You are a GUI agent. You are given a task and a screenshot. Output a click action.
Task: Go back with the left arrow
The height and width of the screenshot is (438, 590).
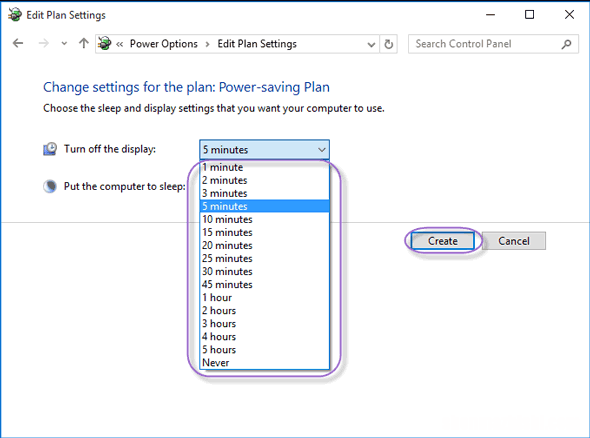point(18,43)
